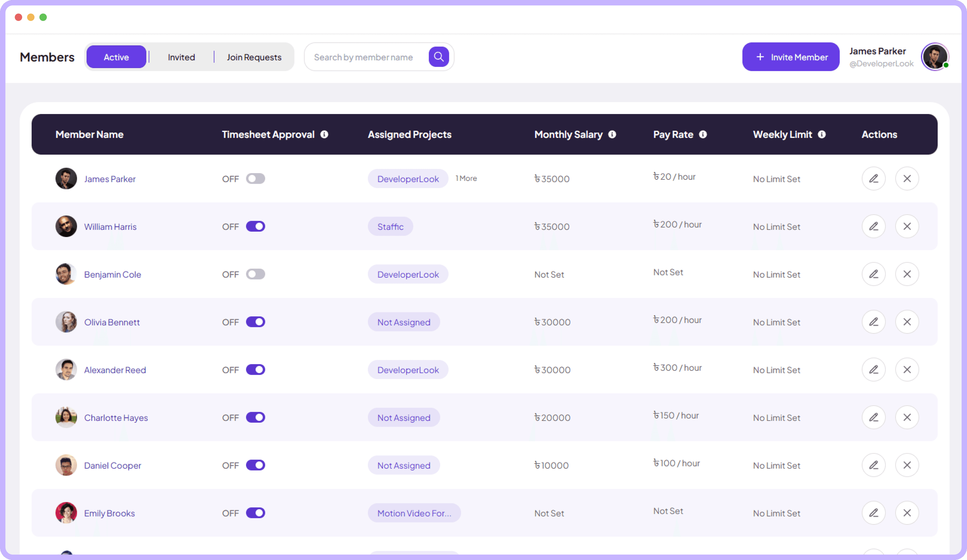Enable timesheet approval for James Parker

click(256, 178)
